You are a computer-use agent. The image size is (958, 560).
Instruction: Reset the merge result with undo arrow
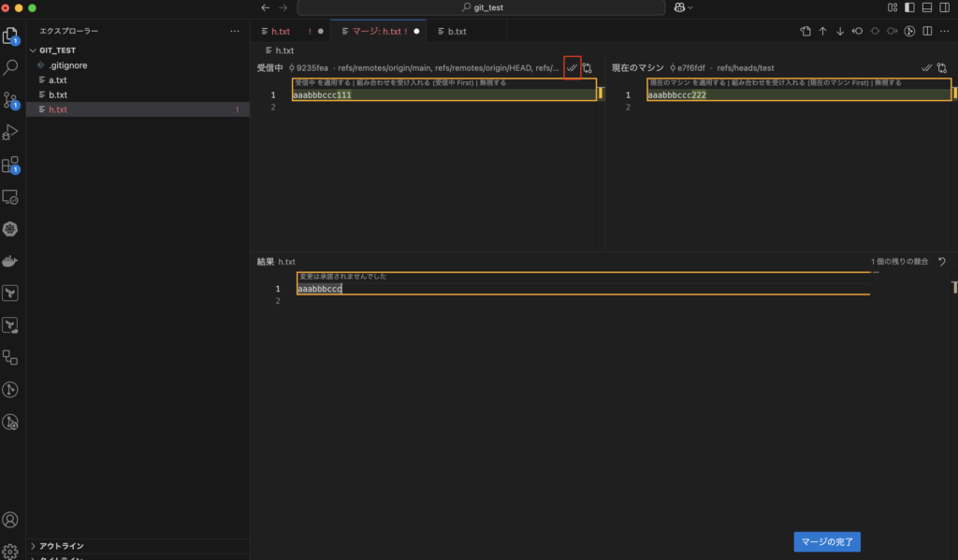(x=942, y=262)
